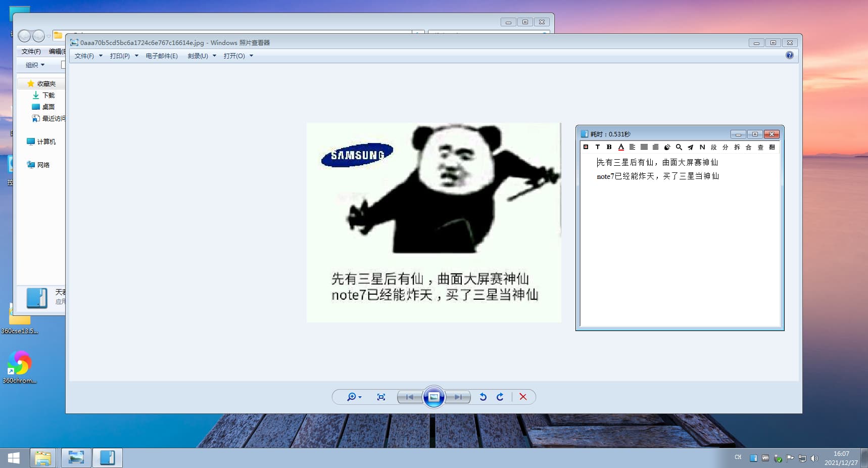Go to the previous photo

click(409, 397)
